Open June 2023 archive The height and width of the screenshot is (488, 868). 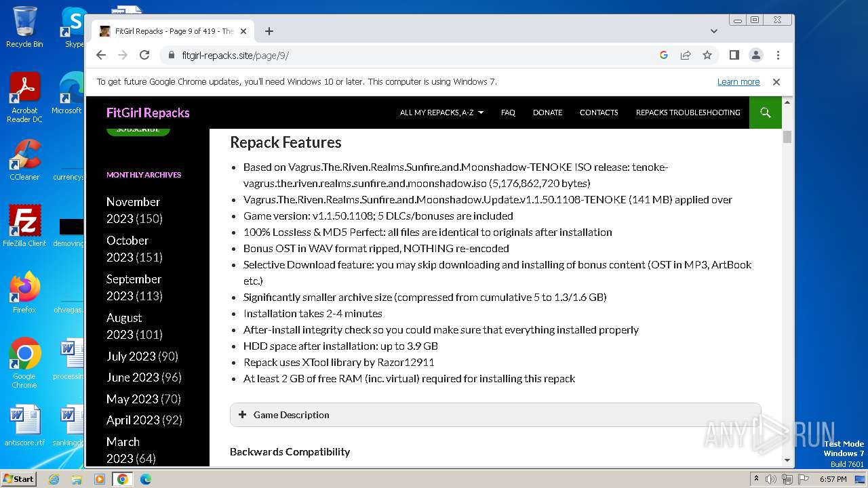(133, 378)
